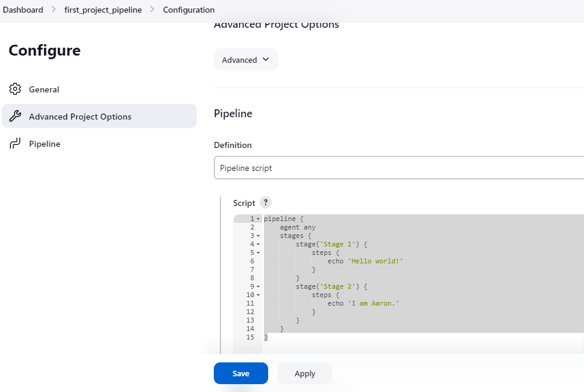Image resolution: width=584 pixels, height=392 pixels.
Task: Expand the Advanced dropdown button
Action: tap(246, 60)
